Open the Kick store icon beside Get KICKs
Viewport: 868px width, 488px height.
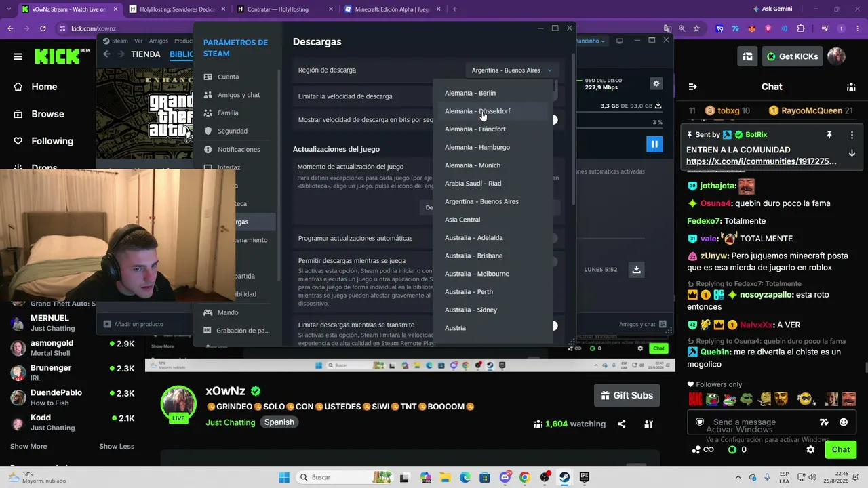747,56
